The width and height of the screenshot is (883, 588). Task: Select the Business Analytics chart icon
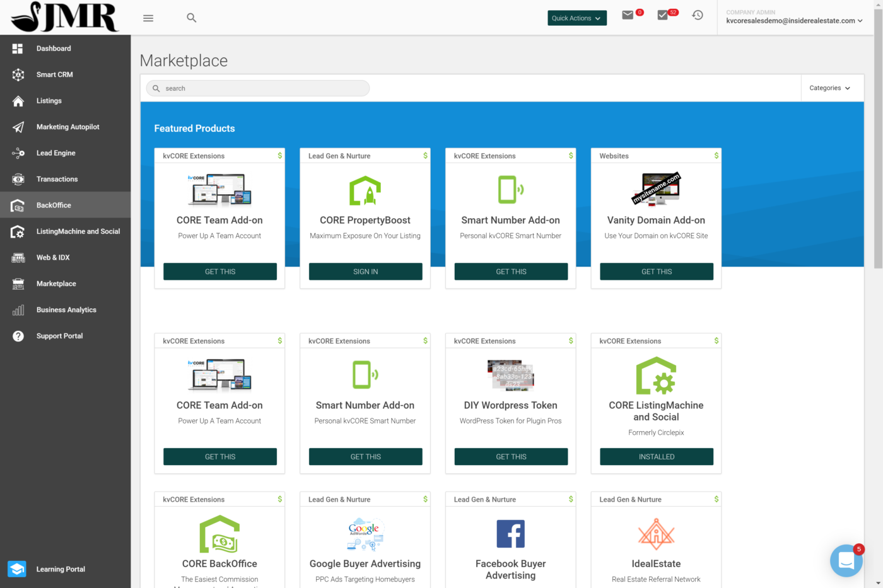click(x=17, y=309)
